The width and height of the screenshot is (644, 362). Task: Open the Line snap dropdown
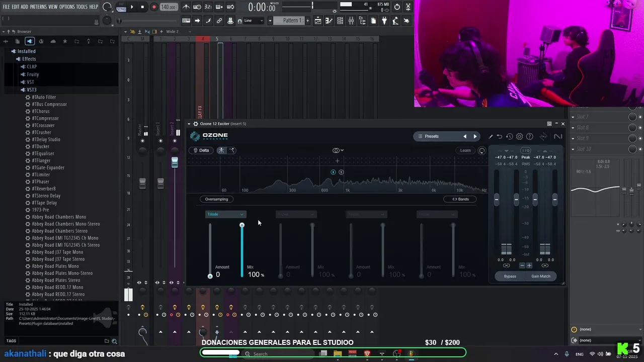[x=254, y=21]
